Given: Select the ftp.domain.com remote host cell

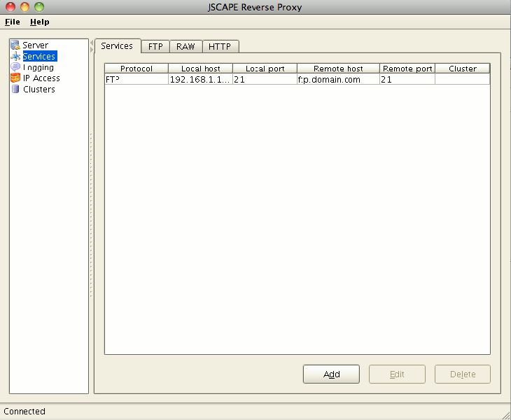Looking at the screenshot, I should click(338, 79).
